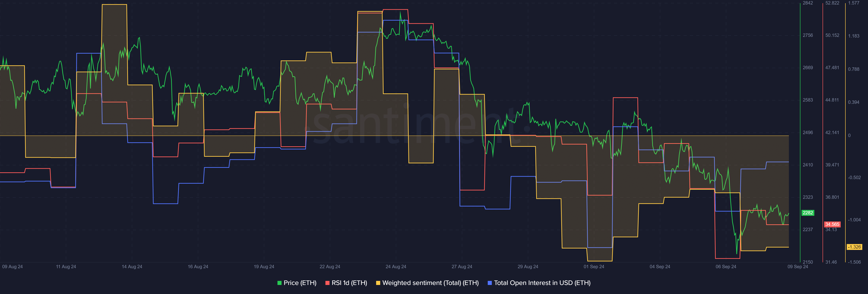Expand the RSI 1d (ETH) legend entry
Image resolution: width=868 pixels, height=294 pixels.
347,283
